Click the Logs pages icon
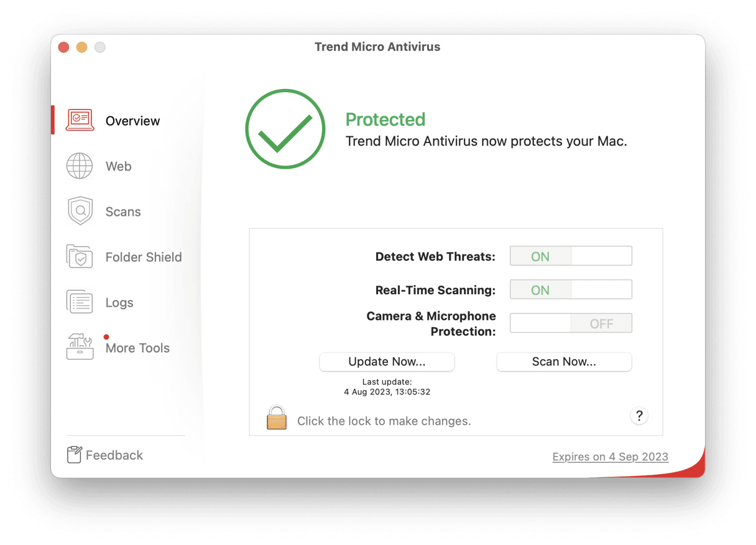The image size is (756, 545). pyautogui.click(x=80, y=302)
